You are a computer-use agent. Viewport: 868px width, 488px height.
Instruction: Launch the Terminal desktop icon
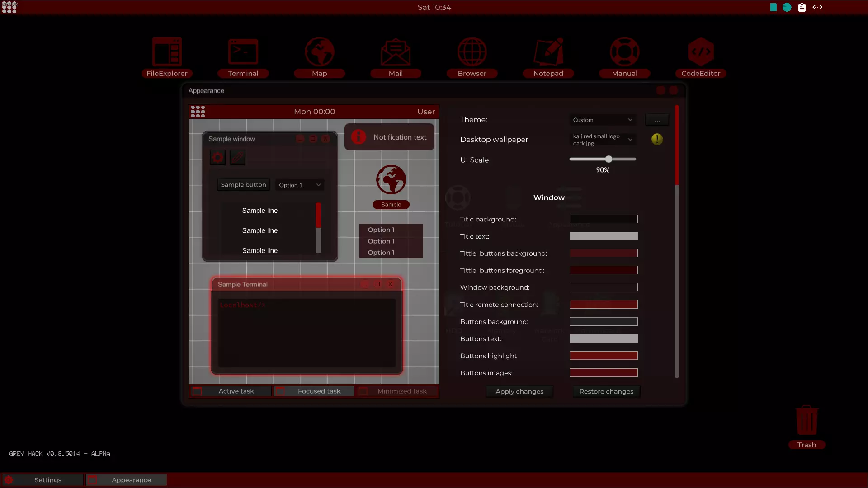tap(243, 52)
